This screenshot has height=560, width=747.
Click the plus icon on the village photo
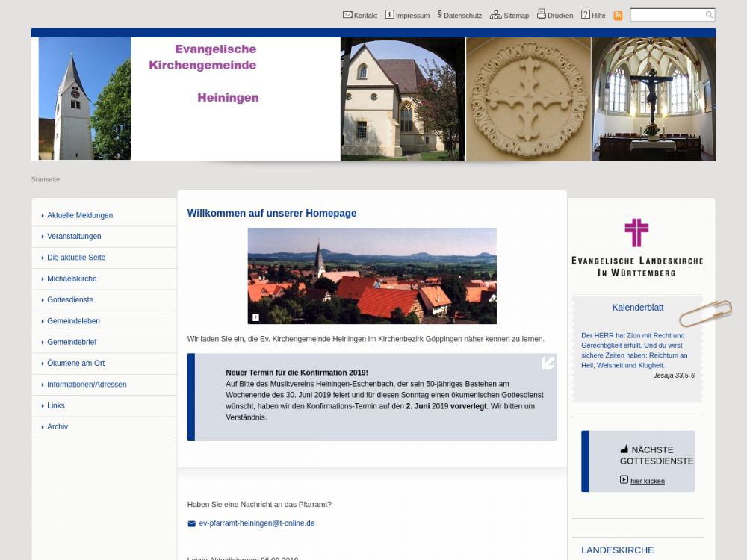255,317
